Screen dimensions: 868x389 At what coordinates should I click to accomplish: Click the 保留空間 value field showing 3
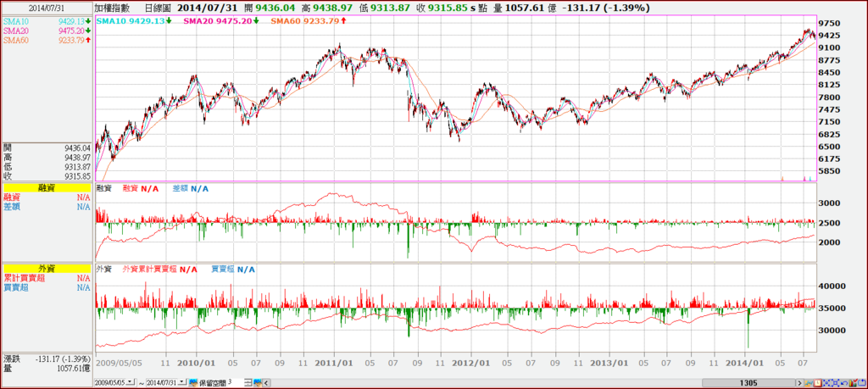pyautogui.click(x=235, y=382)
